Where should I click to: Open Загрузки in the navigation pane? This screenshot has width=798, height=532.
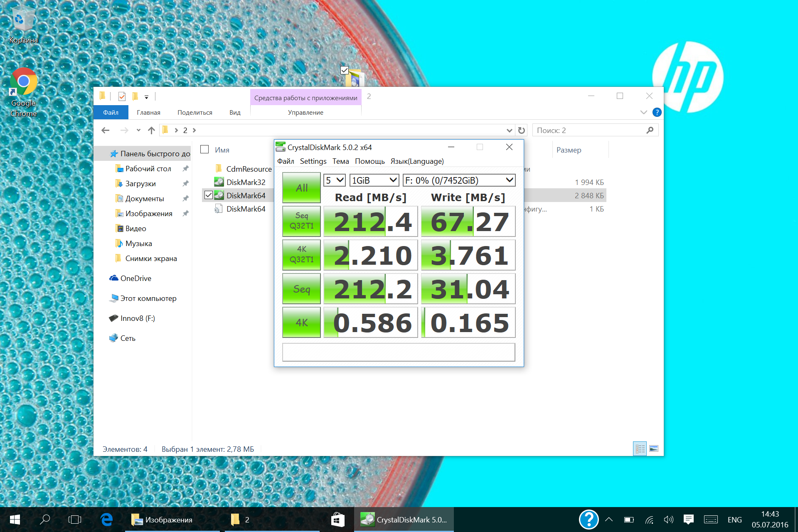(x=140, y=184)
